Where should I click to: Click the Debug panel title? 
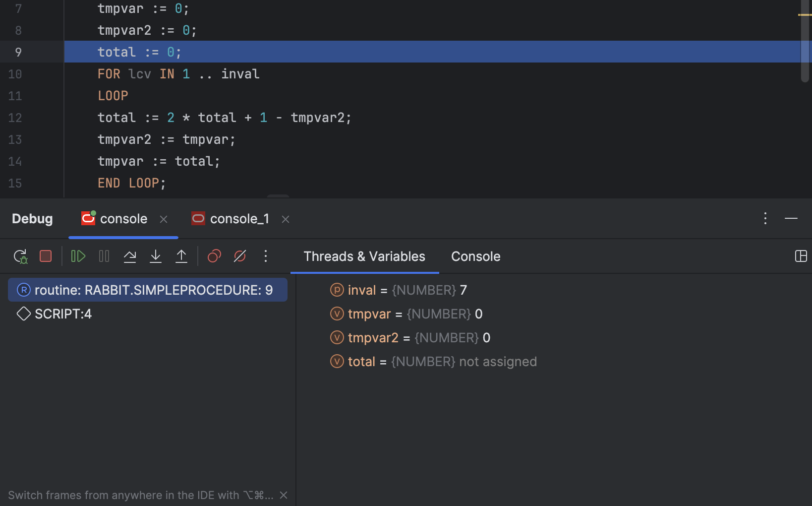(x=32, y=219)
